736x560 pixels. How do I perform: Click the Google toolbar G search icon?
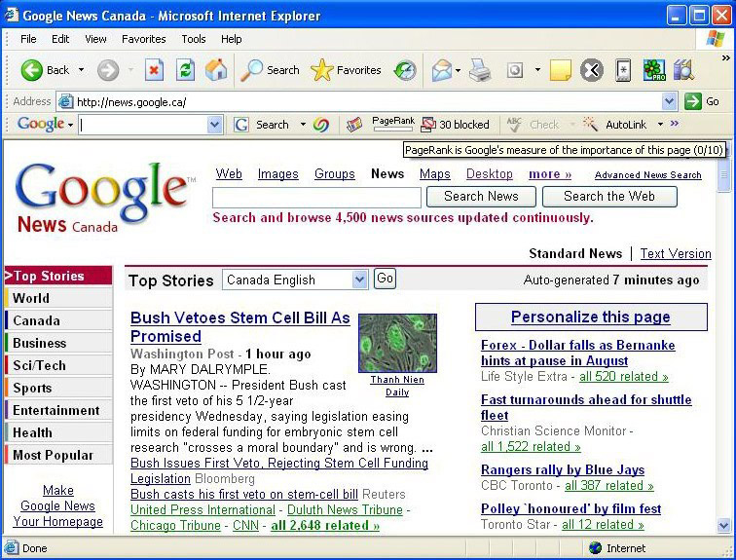click(240, 125)
